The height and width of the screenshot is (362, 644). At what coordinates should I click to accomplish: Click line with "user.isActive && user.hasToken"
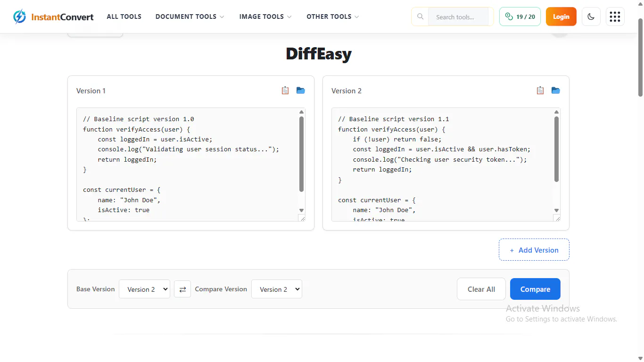[x=442, y=149]
